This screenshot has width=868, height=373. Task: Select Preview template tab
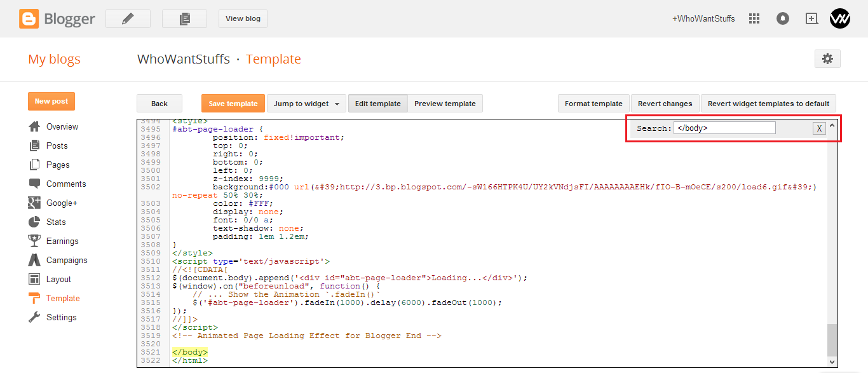point(445,104)
